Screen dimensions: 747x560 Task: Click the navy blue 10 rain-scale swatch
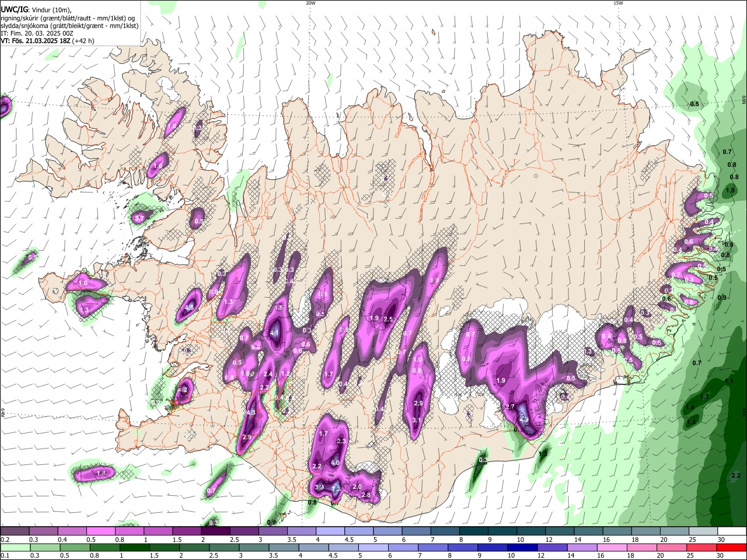522,547
